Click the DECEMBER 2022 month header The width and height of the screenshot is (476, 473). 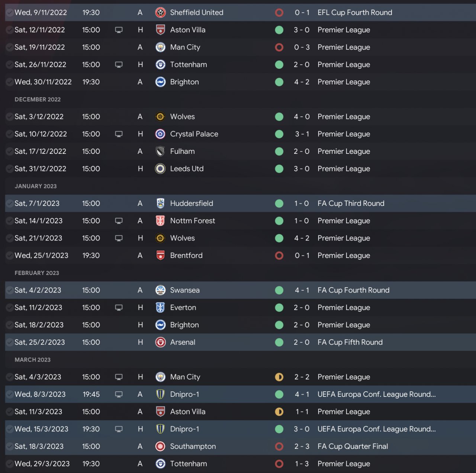(38, 100)
